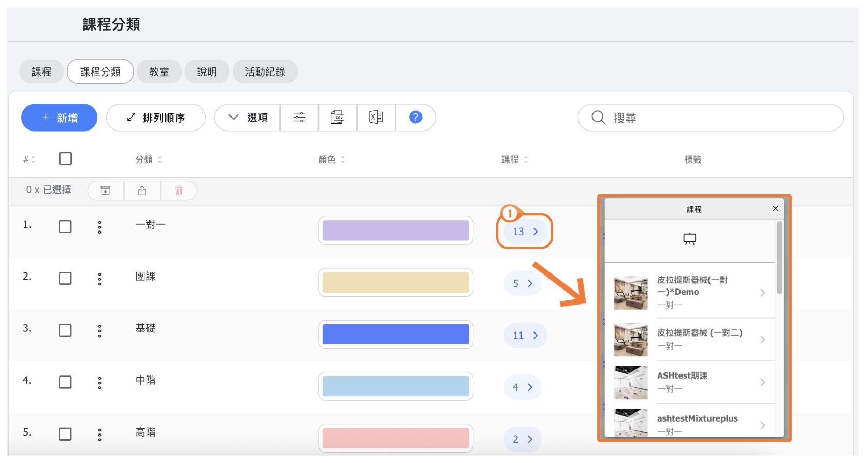Click the archive icon in selection bar
Screen dimensions: 868x463
point(106,191)
